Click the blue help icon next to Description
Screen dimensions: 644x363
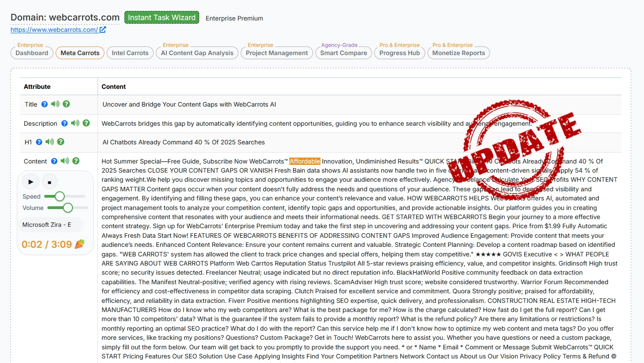point(64,123)
